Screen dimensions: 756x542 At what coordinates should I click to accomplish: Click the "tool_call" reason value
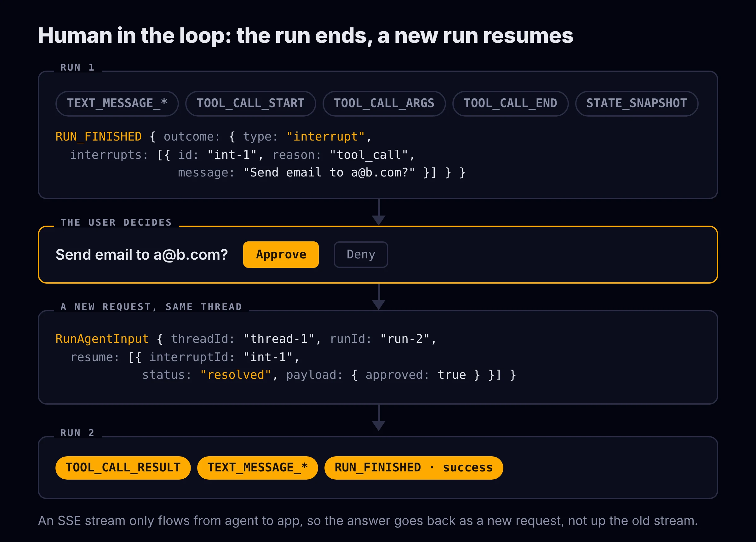[369, 155]
